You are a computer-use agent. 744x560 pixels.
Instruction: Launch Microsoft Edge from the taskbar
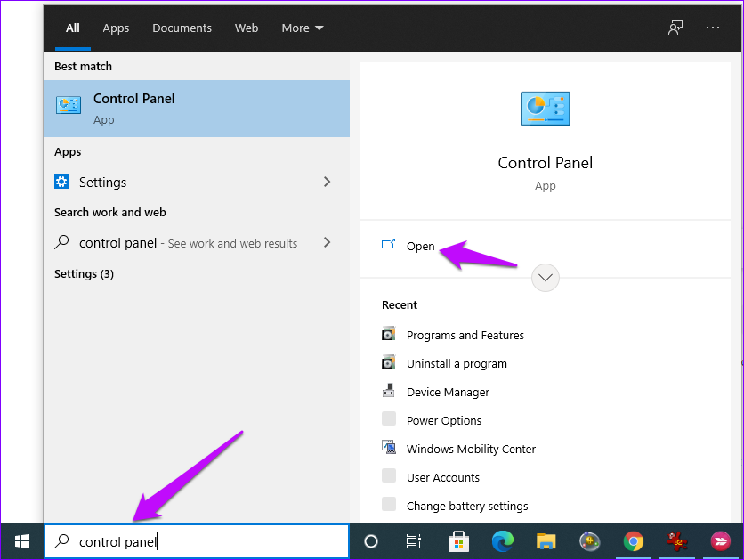coord(503,541)
